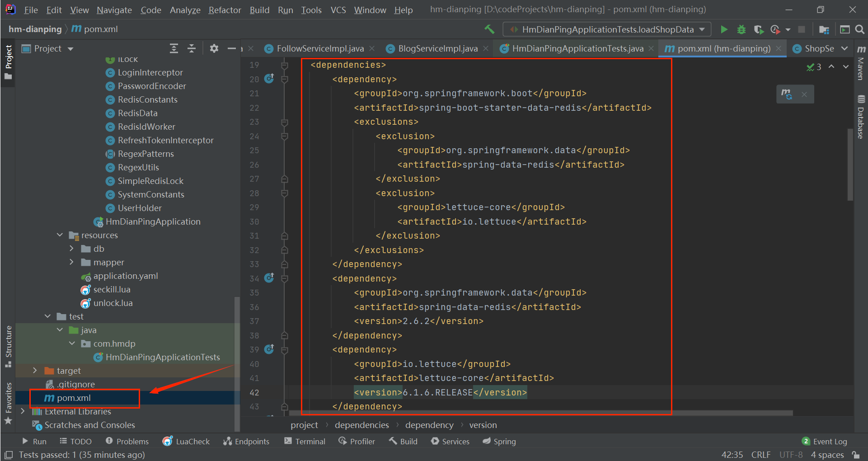Click the gutter dependency icon on line 39
Image resolution: width=868 pixels, height=461 pixels.
(x=269, y=349)
